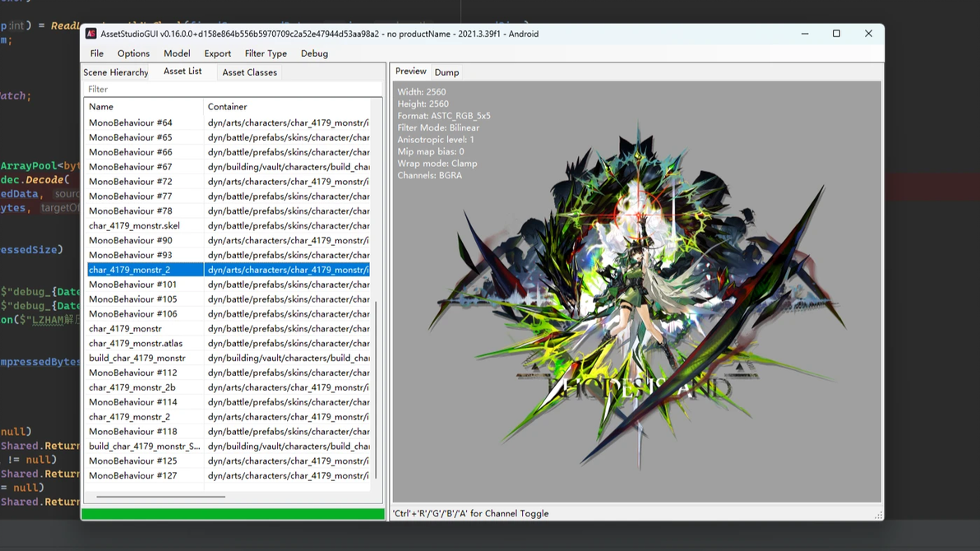Click the green progress bar
This screenshot has height=551, width=980.
(x=233, y=514)
